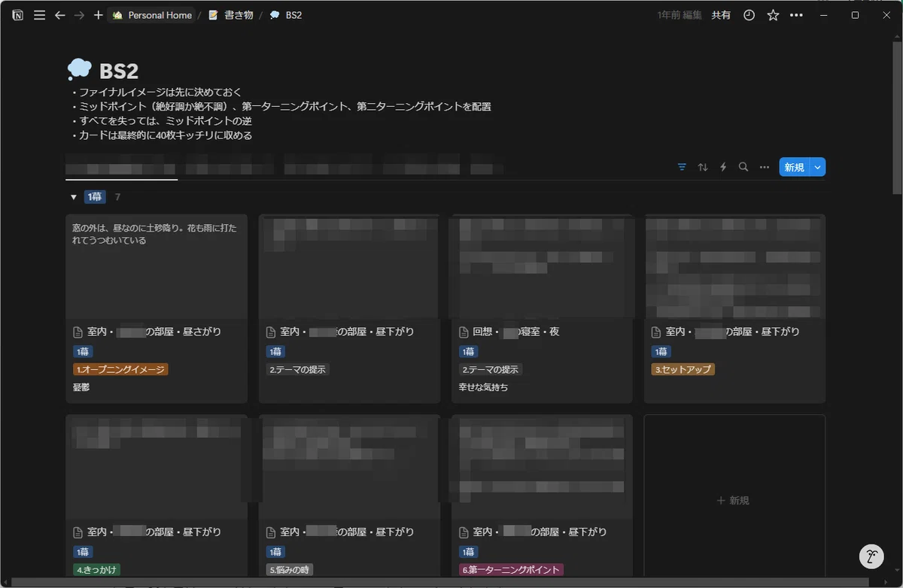Click the 憂鬱 text on first card

point(81,388)
